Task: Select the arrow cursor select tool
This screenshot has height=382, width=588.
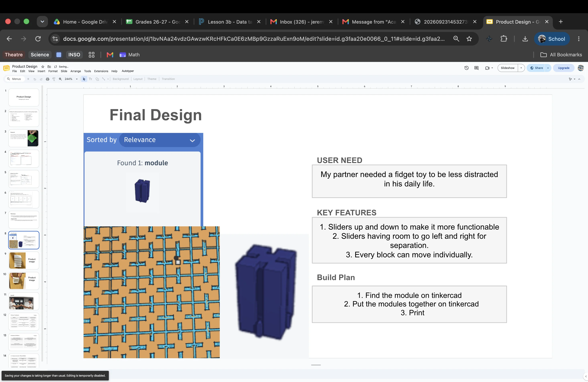Action: click(x=84, y=79)
